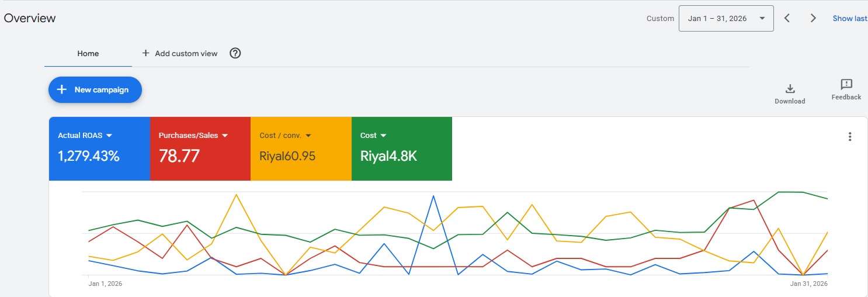Click the blue line peak in chart

tap(433, 196)
